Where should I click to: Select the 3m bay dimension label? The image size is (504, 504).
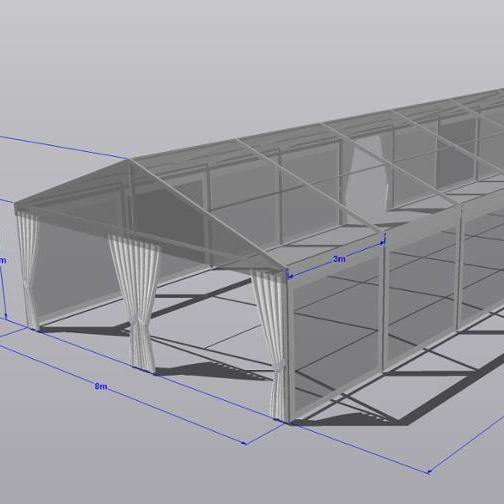tap(339, 259)
